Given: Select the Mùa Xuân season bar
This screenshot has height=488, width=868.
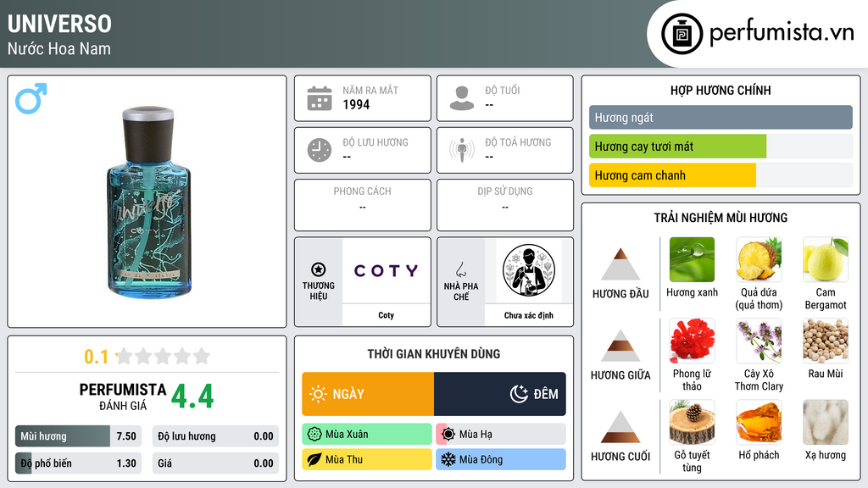Looking at the screenshot, I should tap(367, 435).
